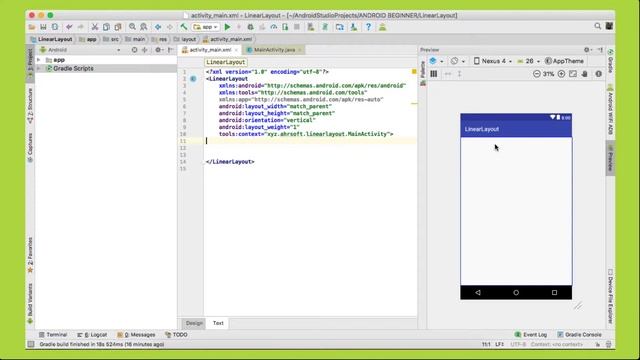Open the AVD Manager icon
Screen dimensions: 640x360
311,27
